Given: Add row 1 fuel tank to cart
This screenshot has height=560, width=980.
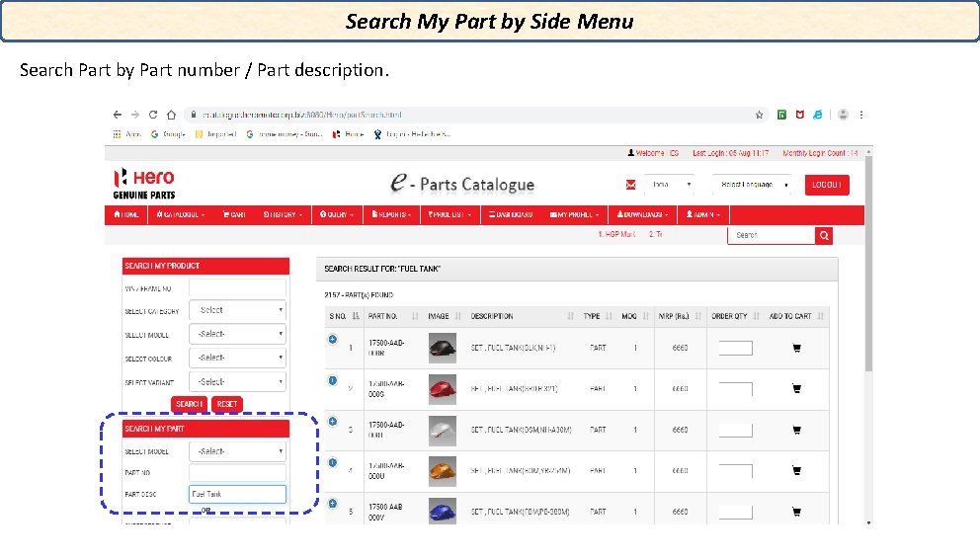Looking at the screenshot, I should pos(797,348).
